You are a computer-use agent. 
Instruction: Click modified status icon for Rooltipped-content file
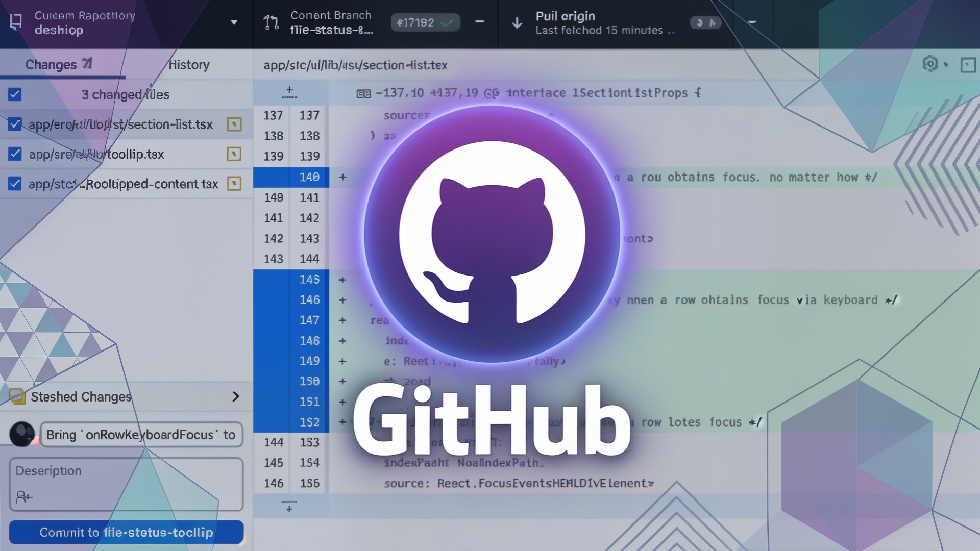[234, 183]
